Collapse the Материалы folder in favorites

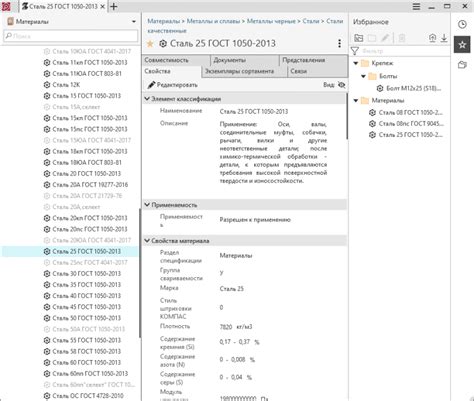356,100
